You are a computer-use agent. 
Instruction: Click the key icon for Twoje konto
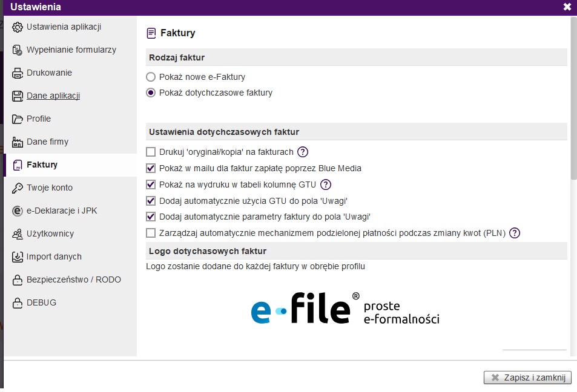17,188
